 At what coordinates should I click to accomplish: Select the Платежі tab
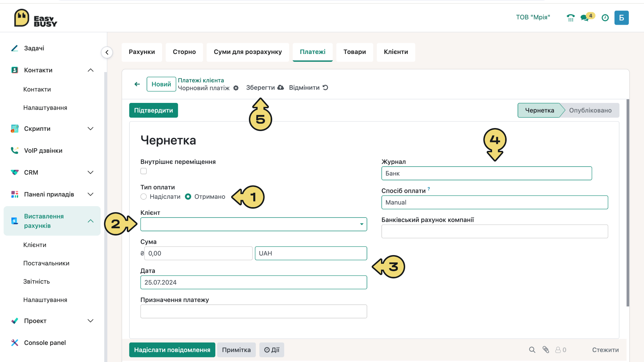(x=313, y=52)
